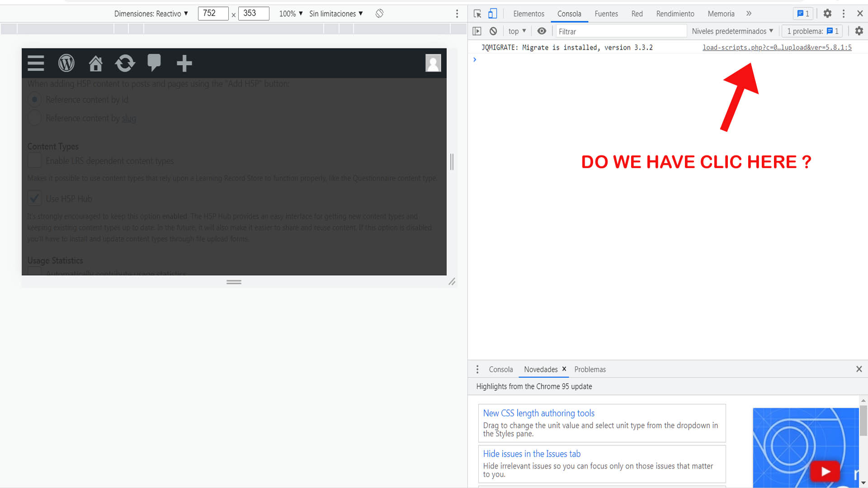Open updates via circular arrows icon

point(125,63)
